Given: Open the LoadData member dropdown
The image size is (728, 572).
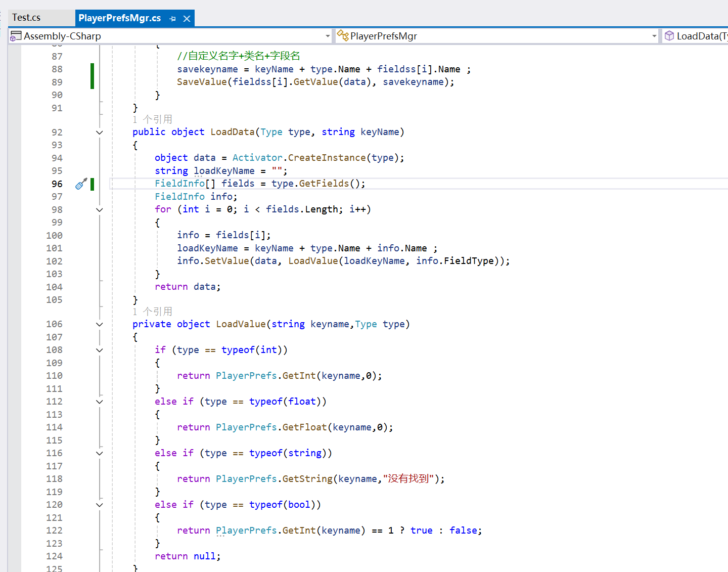Looking at the screenshot, I should 695,36.
